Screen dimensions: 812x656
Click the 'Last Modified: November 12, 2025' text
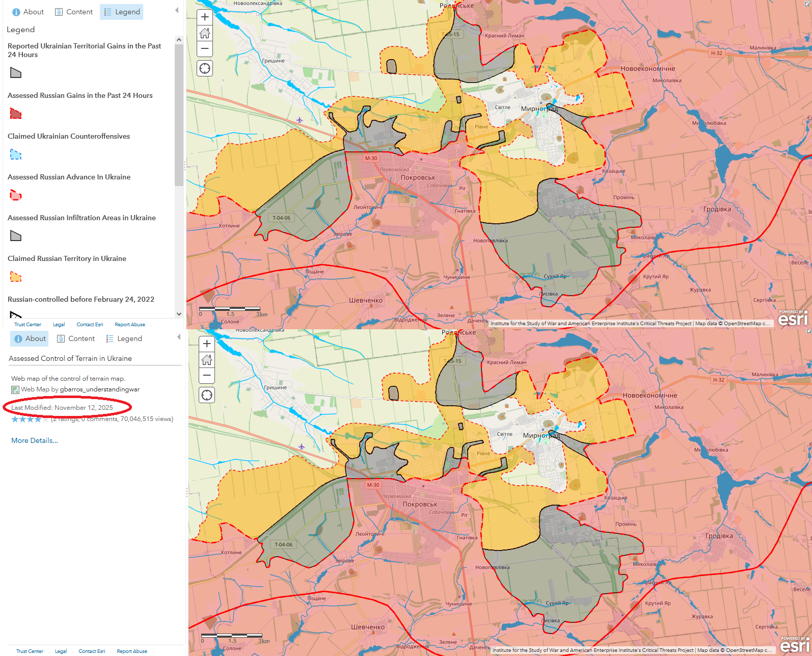point(62,408)
